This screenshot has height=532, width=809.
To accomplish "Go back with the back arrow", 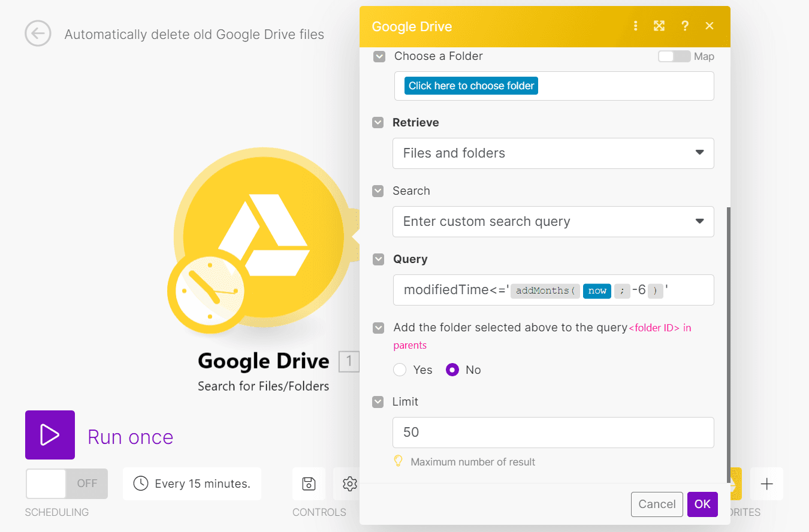I will [x=38, y=34].
